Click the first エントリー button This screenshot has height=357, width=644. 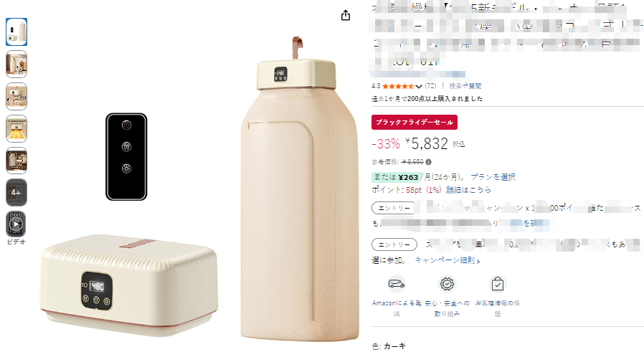click(394, 208)
